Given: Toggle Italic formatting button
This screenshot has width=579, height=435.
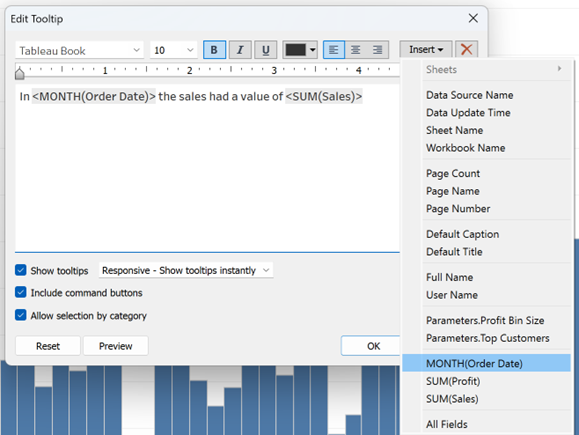Looking at the screenshot, I should 240,49.
